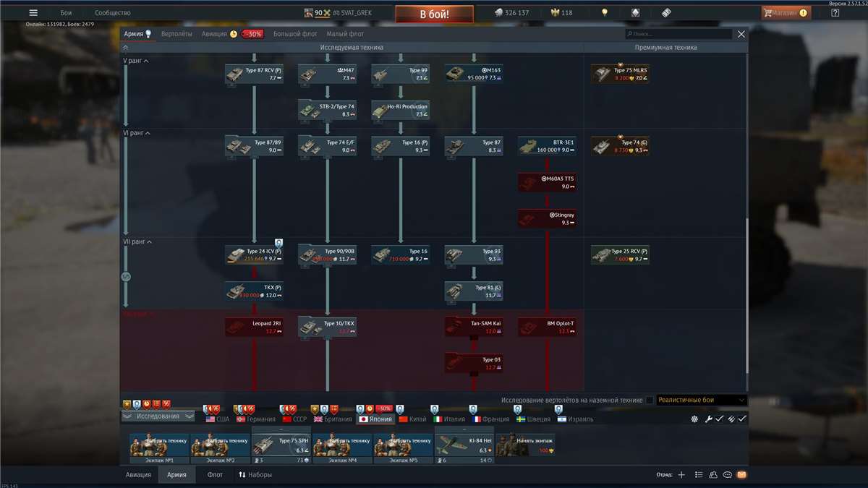Collapse the V ранг section
868x488 pixels.
point(136,61)
